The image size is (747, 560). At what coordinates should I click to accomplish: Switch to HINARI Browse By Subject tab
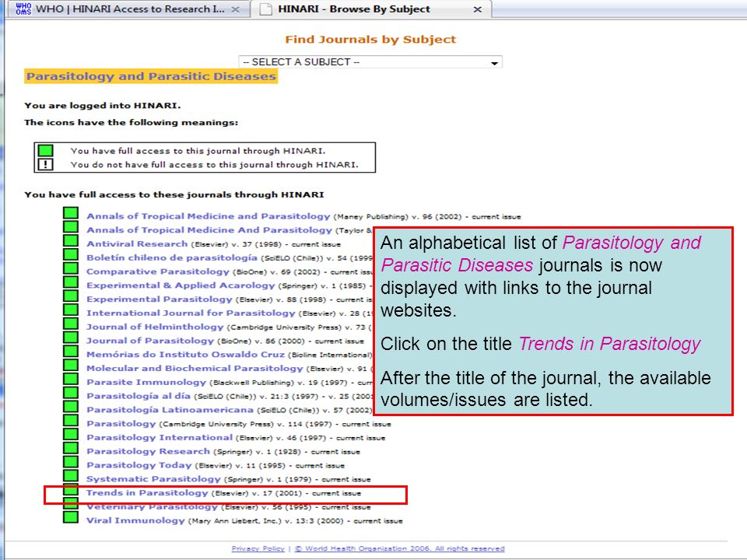372,9
